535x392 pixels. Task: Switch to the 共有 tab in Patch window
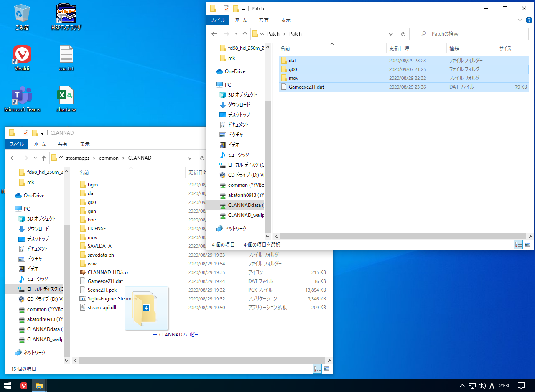pos(264,20)
